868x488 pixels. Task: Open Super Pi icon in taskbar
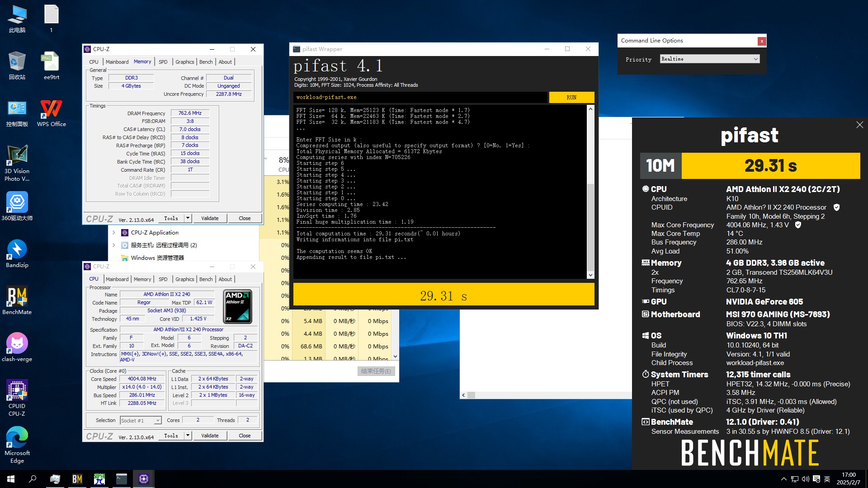(99, 479)
